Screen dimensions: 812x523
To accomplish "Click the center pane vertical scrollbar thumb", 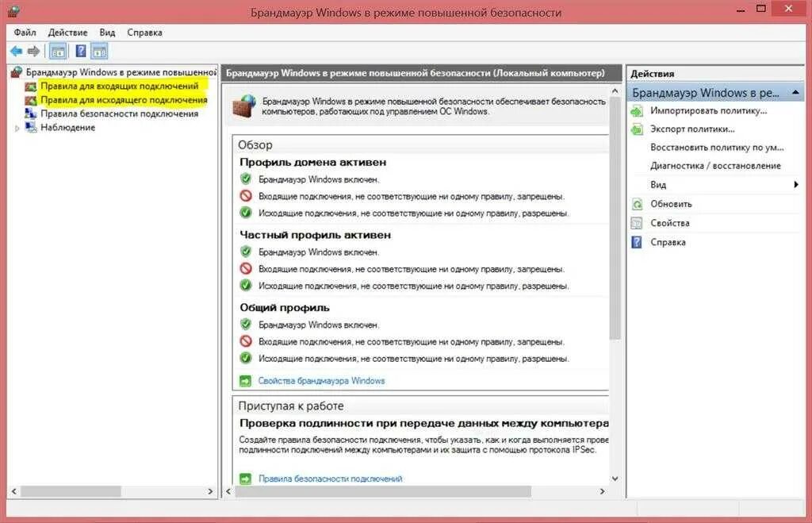I will point(615,219).
